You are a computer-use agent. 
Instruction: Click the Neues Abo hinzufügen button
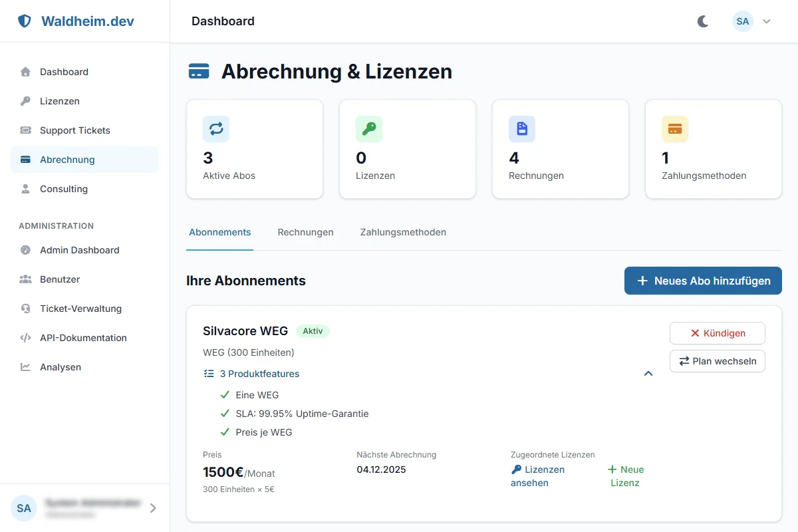coord(703,281)
